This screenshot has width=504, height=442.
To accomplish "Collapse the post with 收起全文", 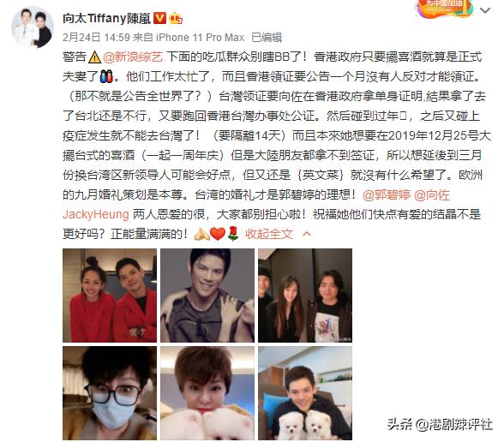I will 269,234.
